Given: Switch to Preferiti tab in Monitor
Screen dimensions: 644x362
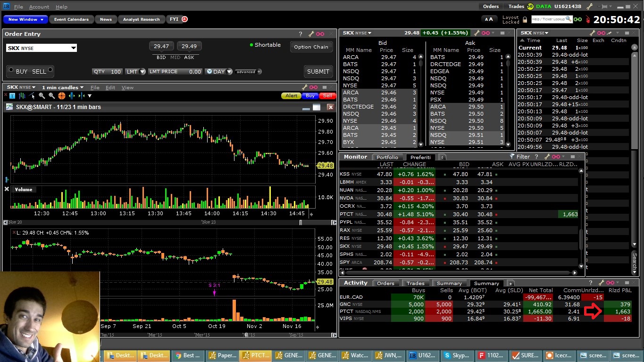Looking at the screenshot, I should tap(420, 157).
